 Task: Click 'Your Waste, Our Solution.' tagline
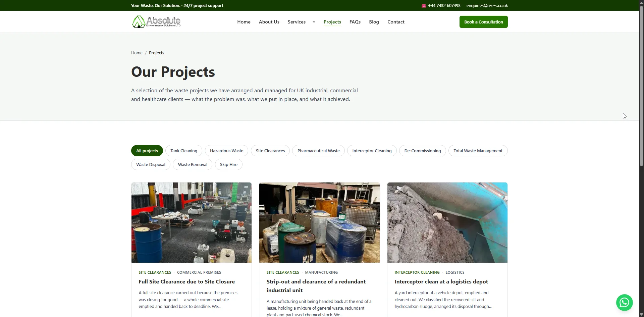[156, 6]
